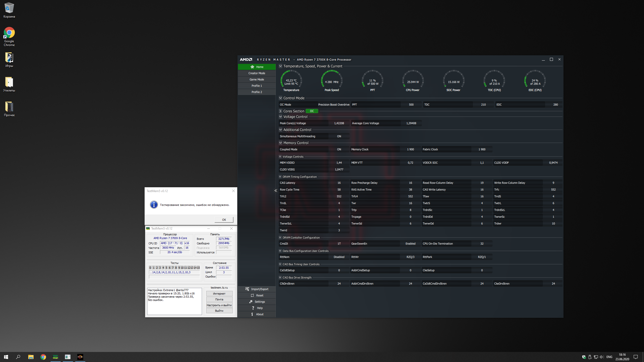This screenshot has width=644, height=362.
Task: Toggle test number 15 box in TestMem5
Action: pos(198,268)
